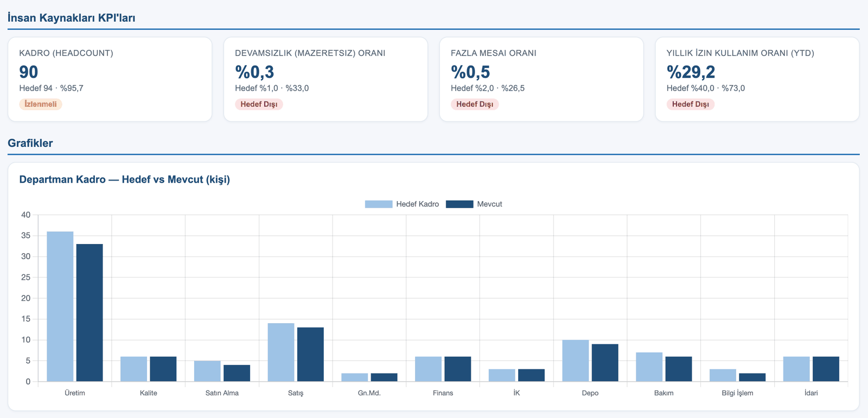Click the Kalite Mevcut bar

[163, 369]
